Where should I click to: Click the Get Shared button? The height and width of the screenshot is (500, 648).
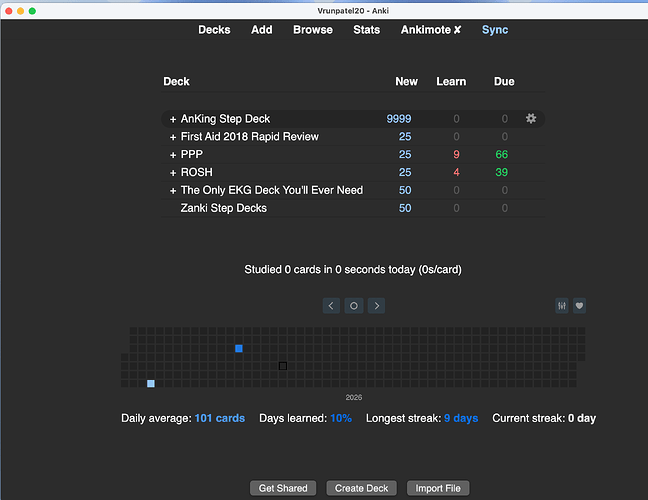click(x=283, y=488)
